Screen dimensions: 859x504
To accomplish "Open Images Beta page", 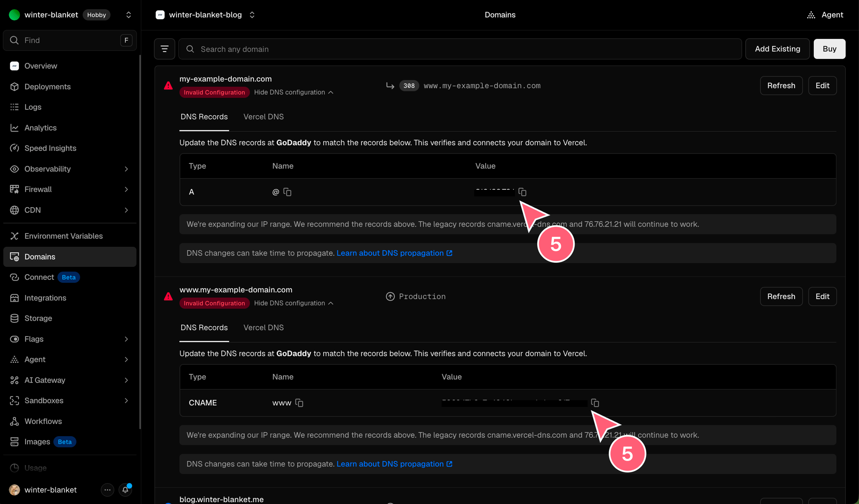I will click(x=70, y=442).
